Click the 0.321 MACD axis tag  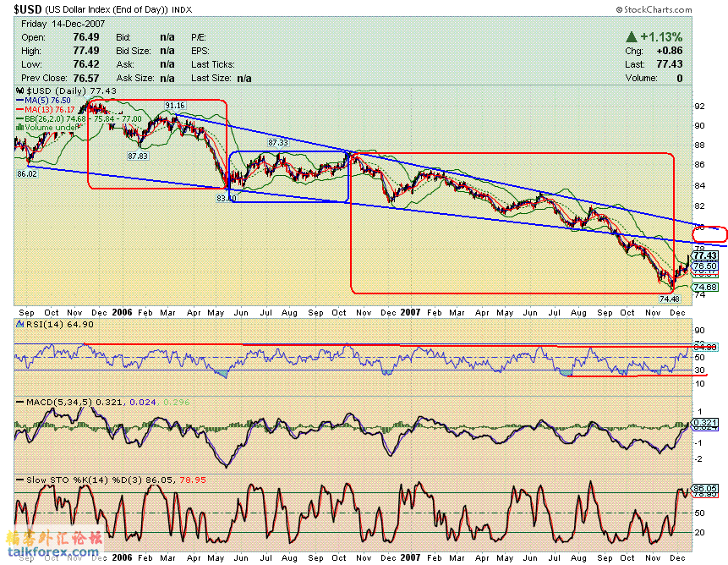706,422
